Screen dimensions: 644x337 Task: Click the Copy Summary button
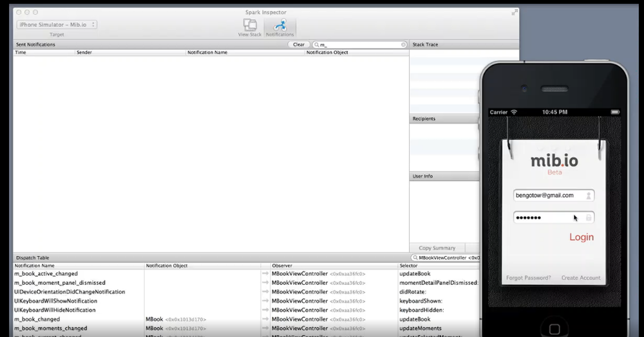click(437, 248)
